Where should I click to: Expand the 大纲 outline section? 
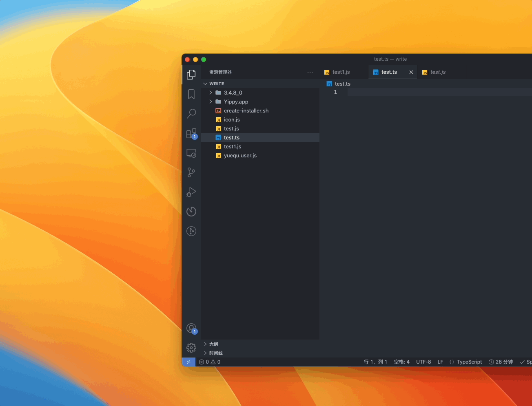click(260, 344)
